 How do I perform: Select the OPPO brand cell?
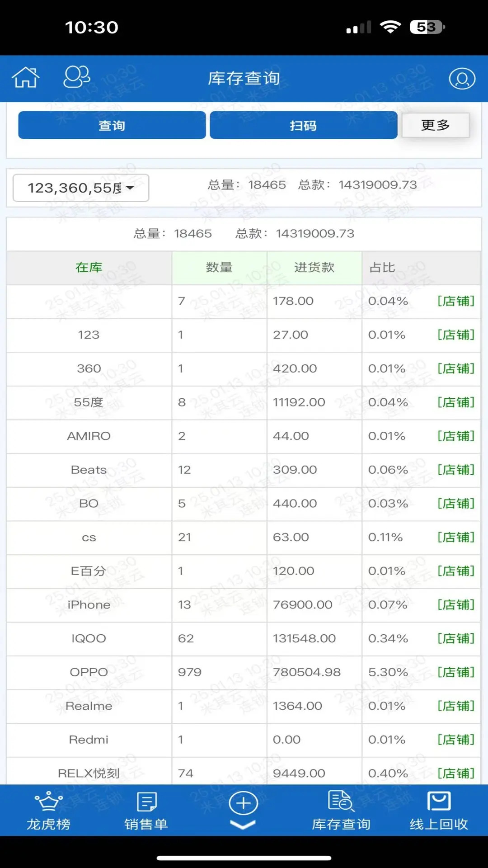89,672
